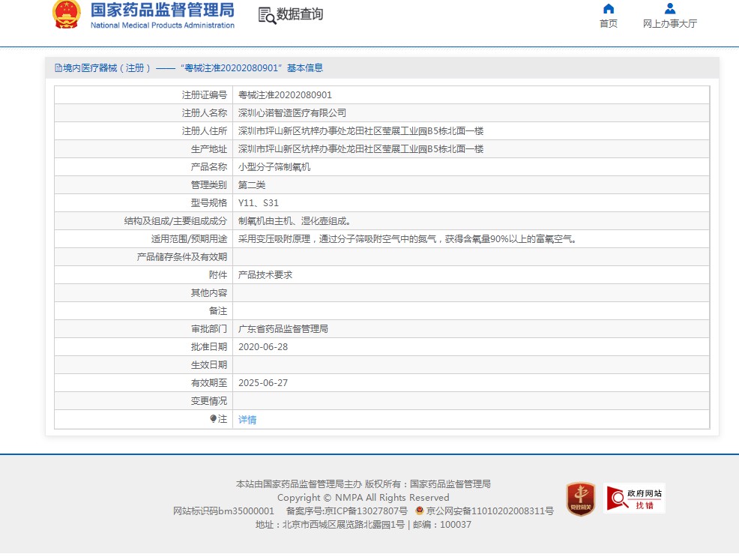Screen dimensions: 739x560
Task: Click product name 小型分子筛制氧机
Action: tap(274, 167)
